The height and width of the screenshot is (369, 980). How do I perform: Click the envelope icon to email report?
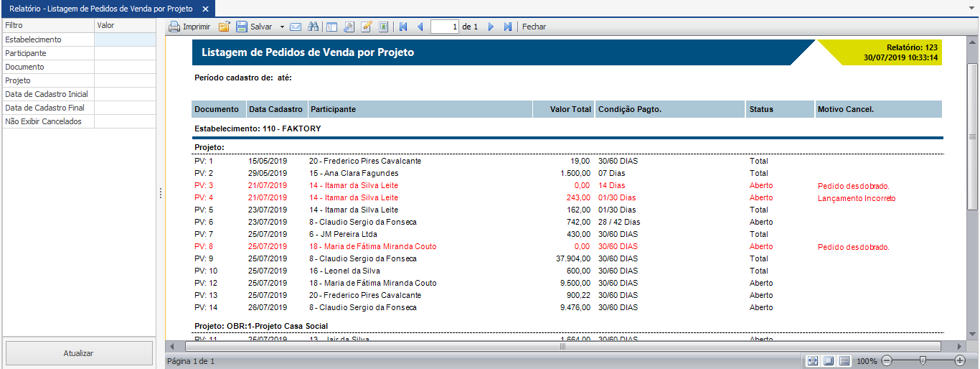[x=296, y=27]
